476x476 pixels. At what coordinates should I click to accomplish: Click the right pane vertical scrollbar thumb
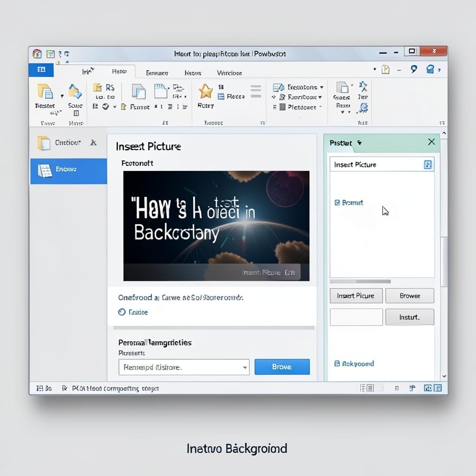point(444,262)
